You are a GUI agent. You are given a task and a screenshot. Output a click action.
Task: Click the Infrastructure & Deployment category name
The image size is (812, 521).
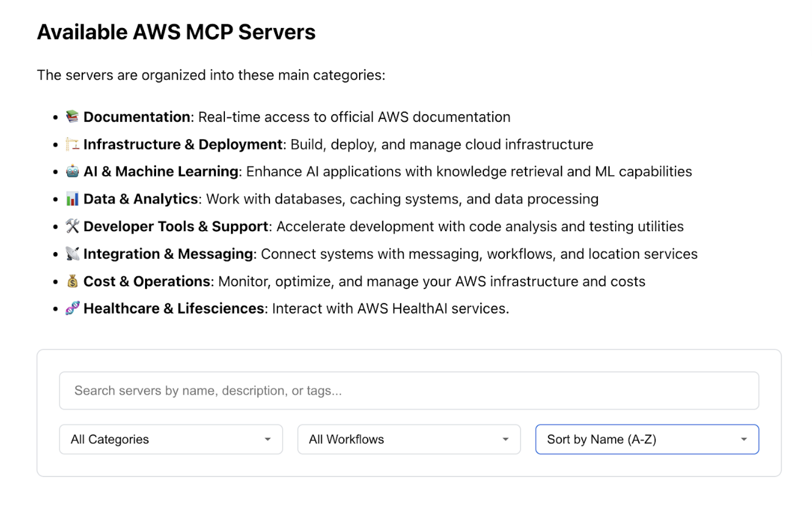pos(183,145)
